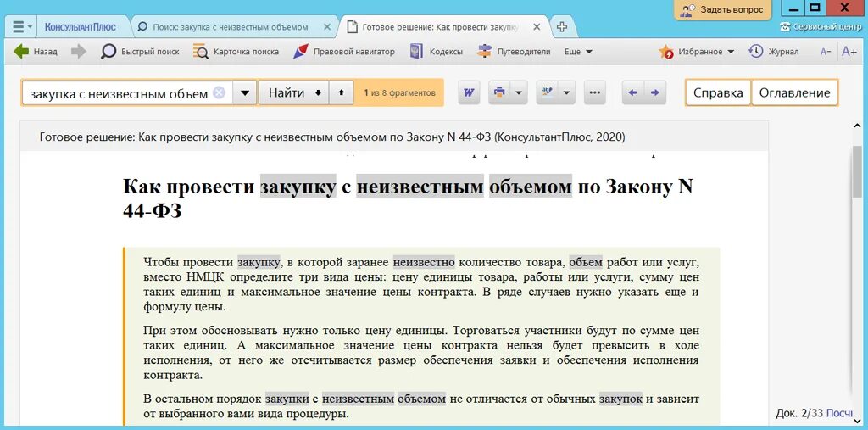
Task: Open Правовой навигатор
Action: (x=344, y=52)
